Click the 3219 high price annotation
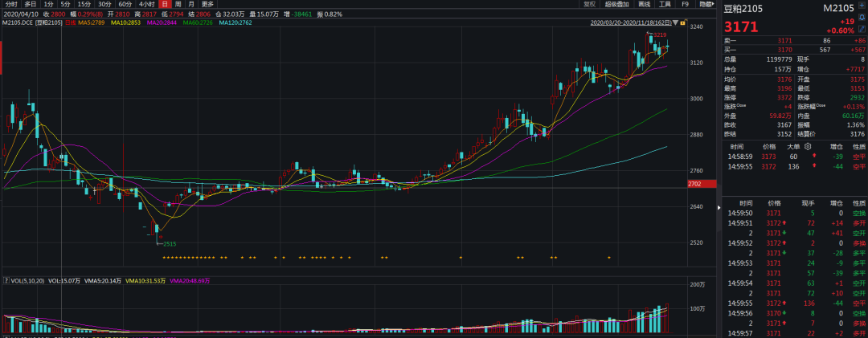The height and width of the screenshot is (338, 868). click(660, 35)
